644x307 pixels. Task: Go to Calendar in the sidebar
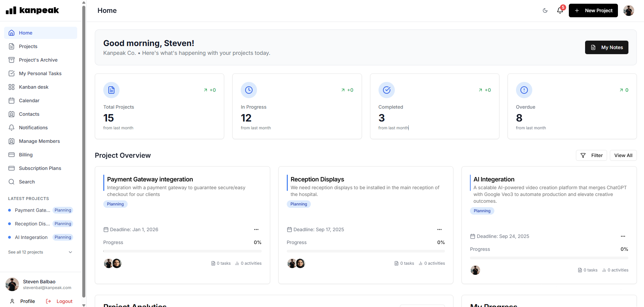point(29,101)
